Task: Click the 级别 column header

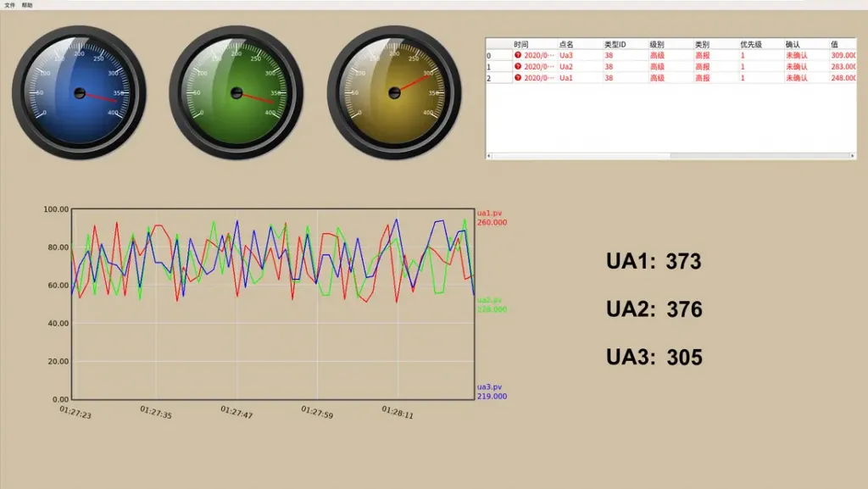Action: (x=671, y=44)
